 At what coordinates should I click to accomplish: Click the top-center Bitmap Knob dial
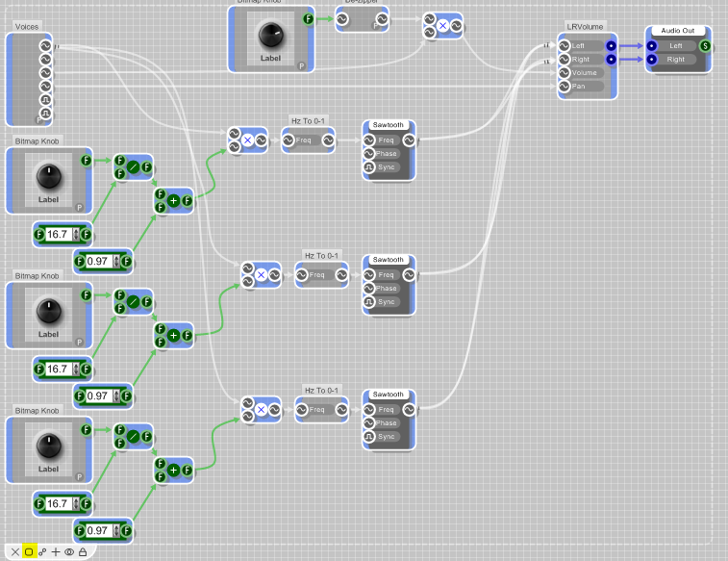[x=271, y=36]
